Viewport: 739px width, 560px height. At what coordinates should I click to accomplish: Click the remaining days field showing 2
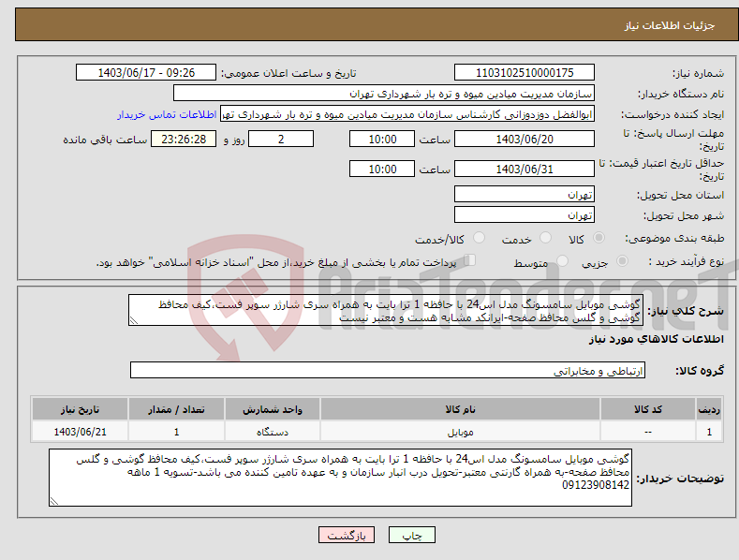click(x=281, y=139)
